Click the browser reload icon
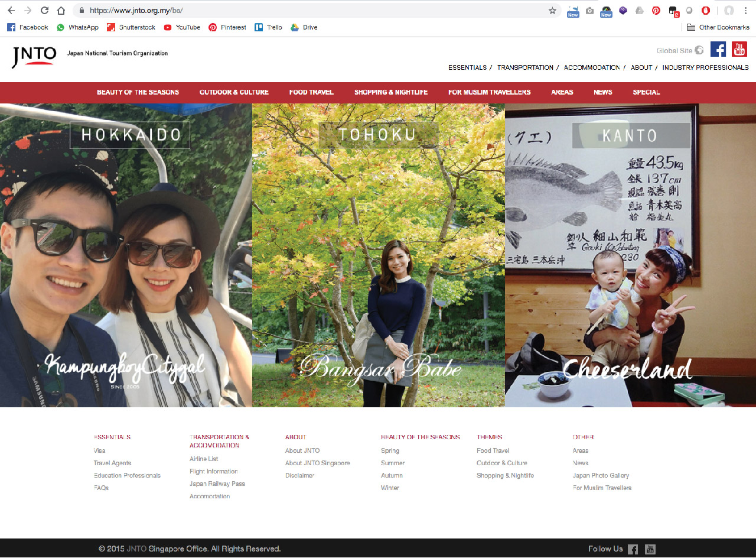The width and height of the screenshot is (756, 558). pos(44,11)
